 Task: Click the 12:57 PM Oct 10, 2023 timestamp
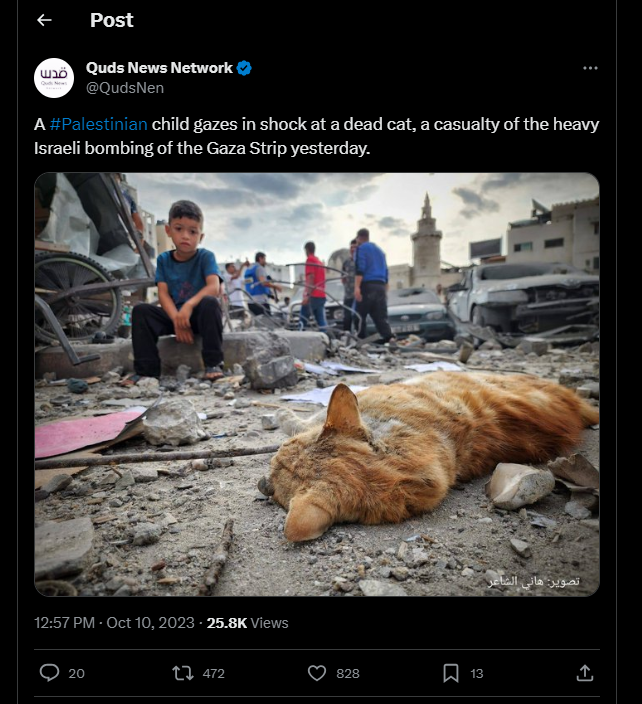point(114,623)
